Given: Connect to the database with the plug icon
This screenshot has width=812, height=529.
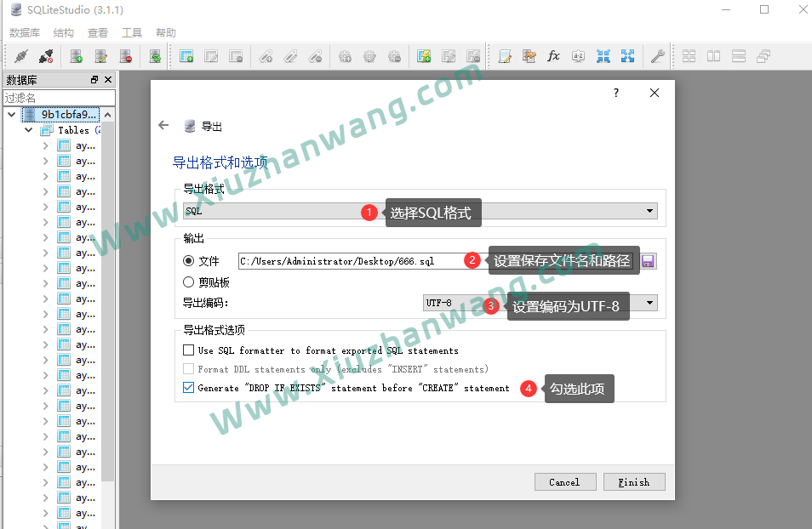Looking at the screenshot, I should click(19, 55).
